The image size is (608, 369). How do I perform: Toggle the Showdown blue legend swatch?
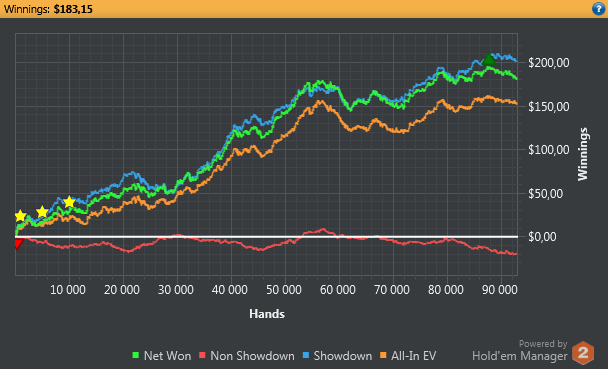[x=306, y=355]
